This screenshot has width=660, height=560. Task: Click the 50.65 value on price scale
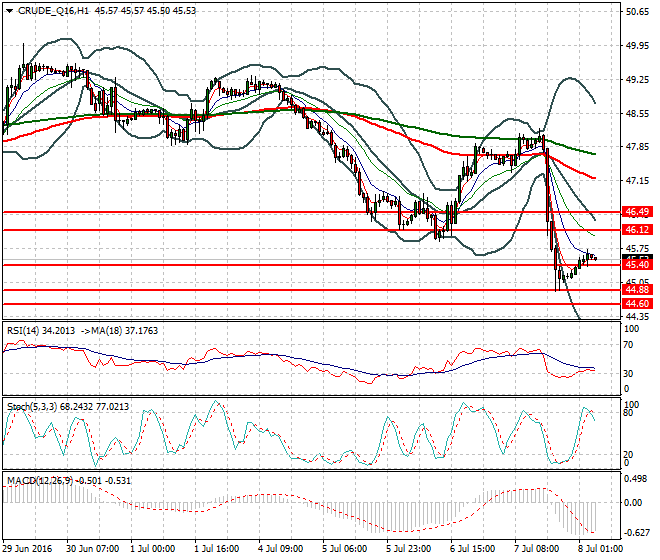tap(636, 12)
